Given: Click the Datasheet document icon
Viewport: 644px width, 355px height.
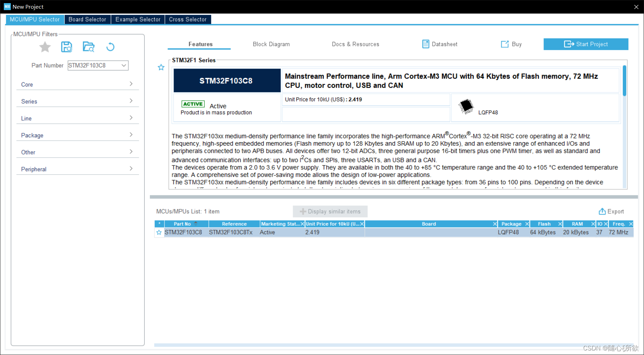Looking at the screenshot, I should [426, 44].
